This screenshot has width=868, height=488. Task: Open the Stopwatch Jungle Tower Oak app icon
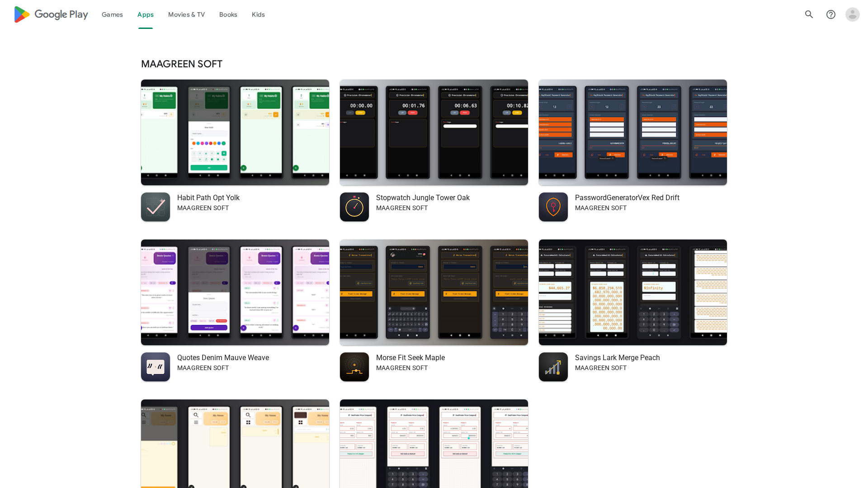pyautogui.click(x=354, y=207)
